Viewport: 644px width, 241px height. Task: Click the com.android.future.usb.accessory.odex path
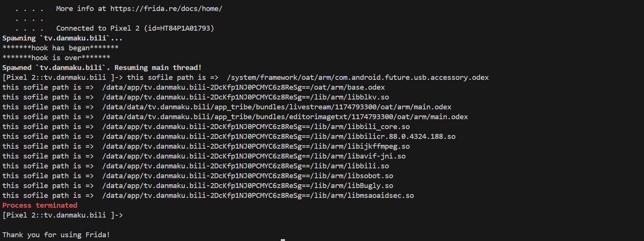click(358, 78)
